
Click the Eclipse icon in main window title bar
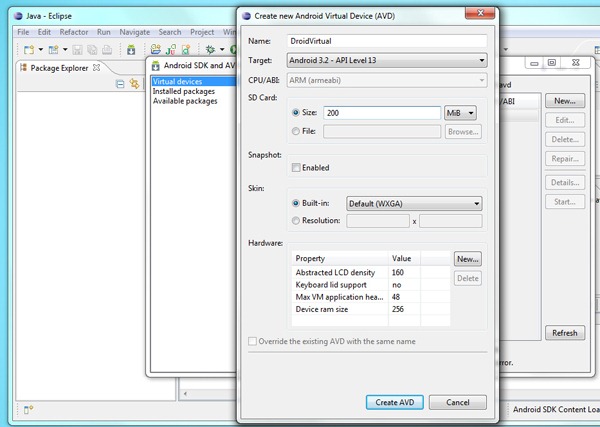[x=18, y=16]
